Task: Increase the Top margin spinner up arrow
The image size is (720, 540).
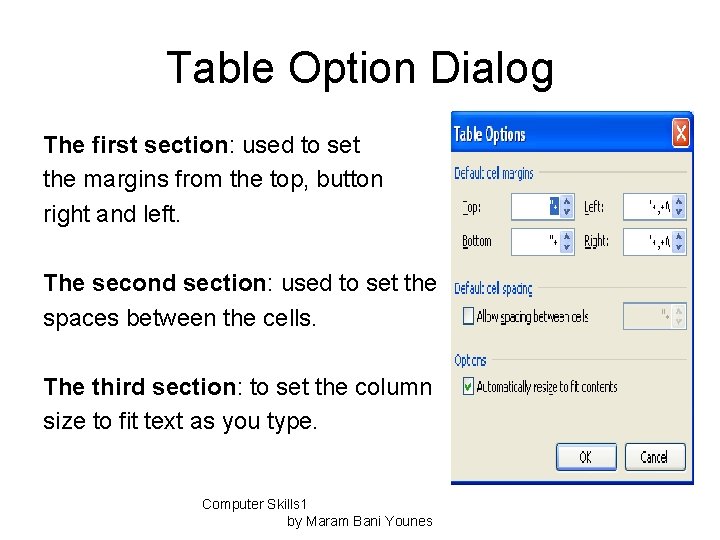Action: tap(567, 201)
